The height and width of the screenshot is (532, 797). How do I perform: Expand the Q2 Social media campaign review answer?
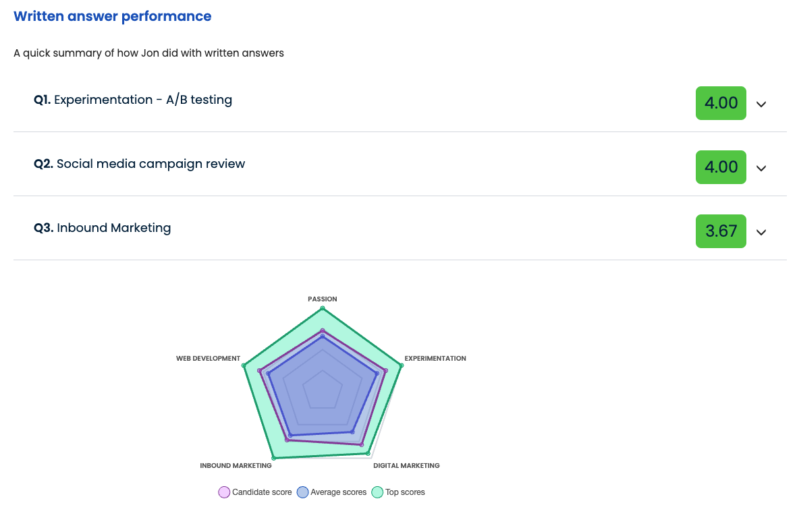(761, 168)
